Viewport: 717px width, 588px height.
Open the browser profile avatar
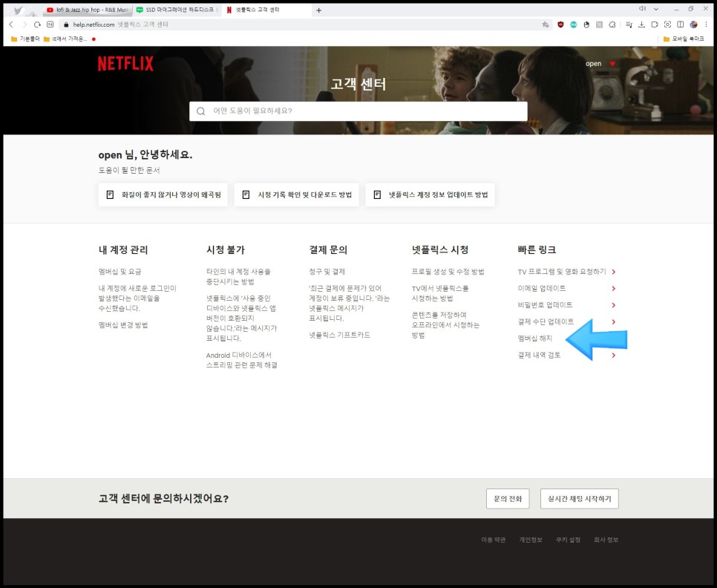694,24
